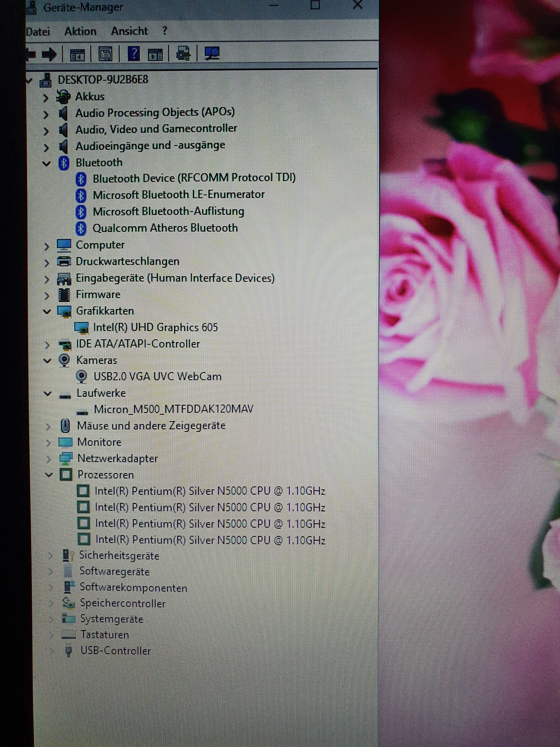Click the Softwarekomponenten category icon
This screenshot has height=747, width=560.
pyautogui.click(x=69, y=587)
